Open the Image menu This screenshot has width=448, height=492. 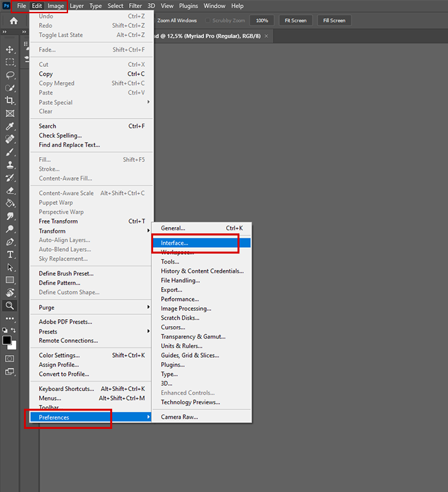(x=55, y=6)
